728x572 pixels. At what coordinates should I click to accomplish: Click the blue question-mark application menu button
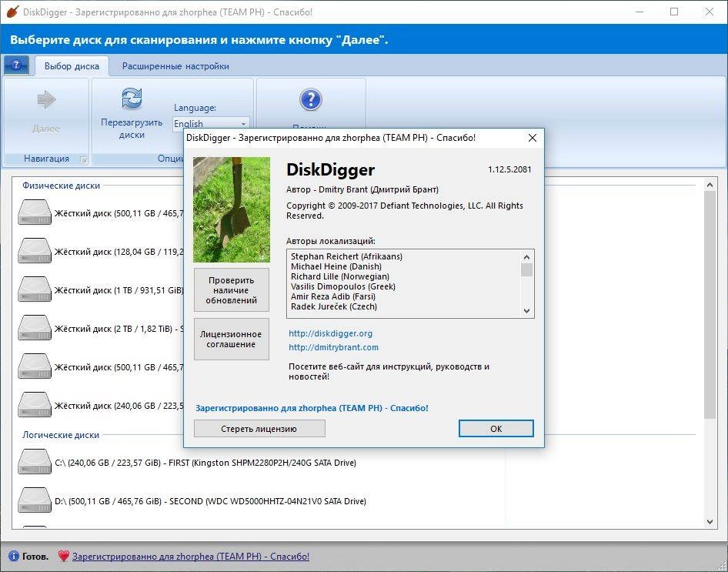click(x=16, y=65)
